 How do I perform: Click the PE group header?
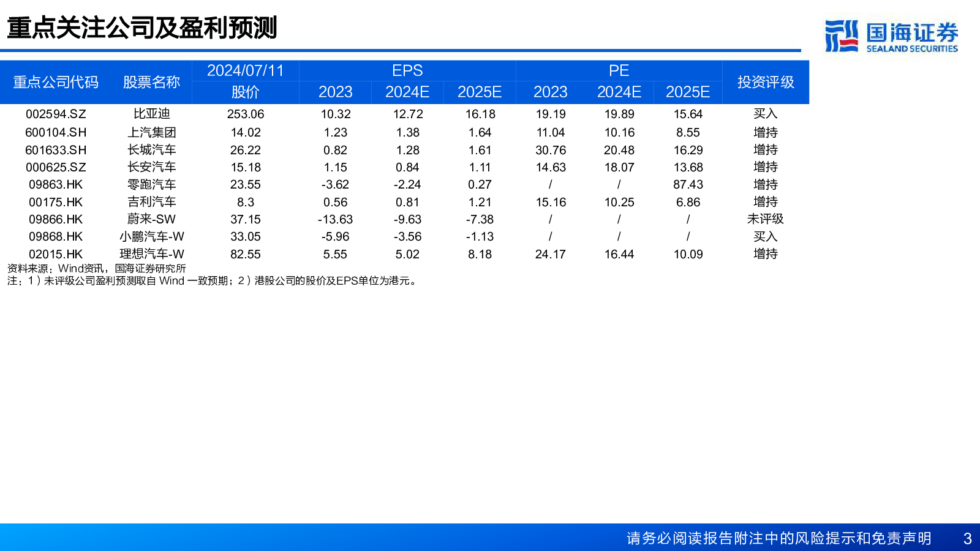tap(619, 70)
